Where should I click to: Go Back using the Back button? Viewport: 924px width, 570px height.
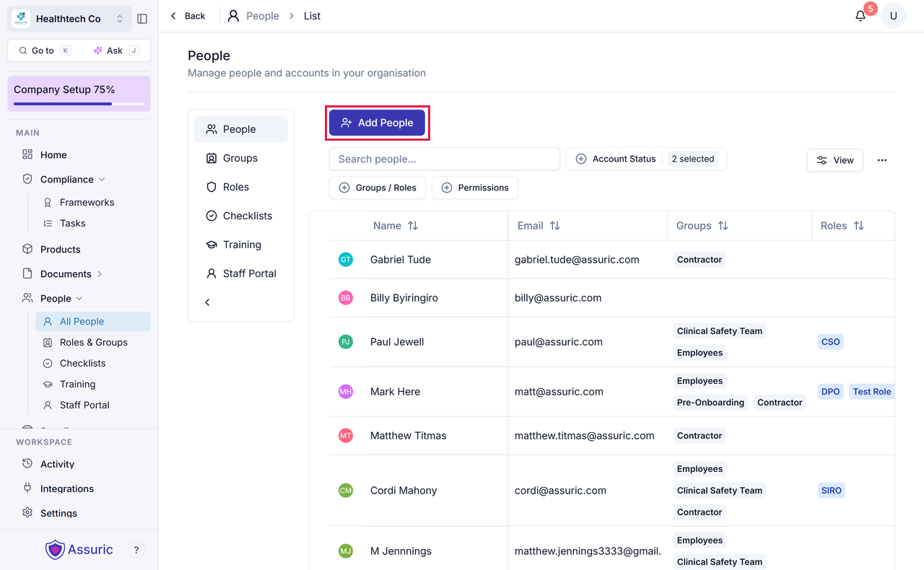click(x=188, y=16)
